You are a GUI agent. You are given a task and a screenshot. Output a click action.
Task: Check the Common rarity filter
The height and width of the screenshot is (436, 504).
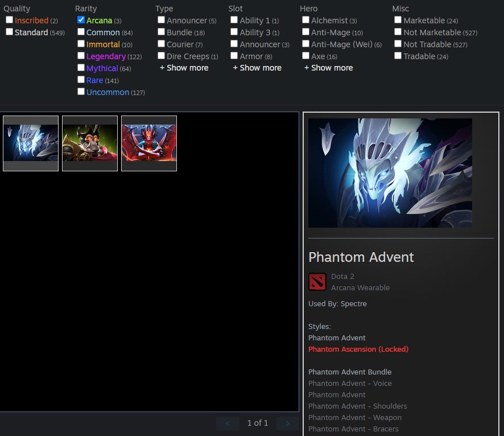[x=81, y=32]
